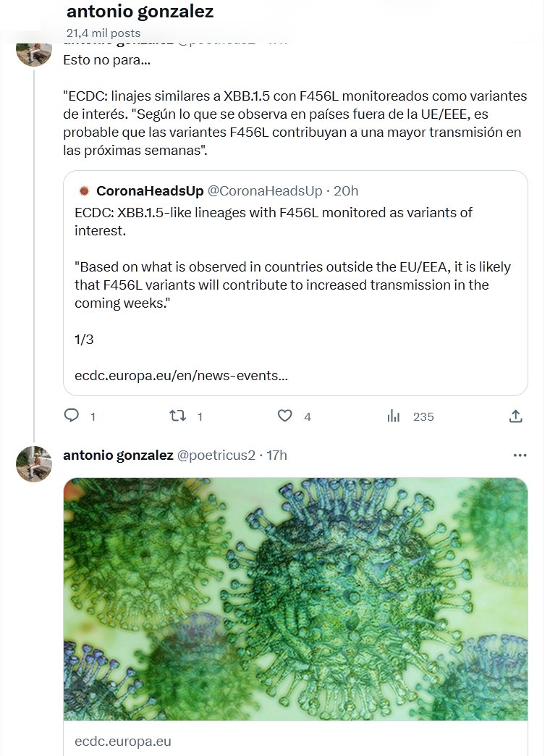The image size is (550, 756).
Task: Like the post with the heart icon
Action: click(285, 416)
